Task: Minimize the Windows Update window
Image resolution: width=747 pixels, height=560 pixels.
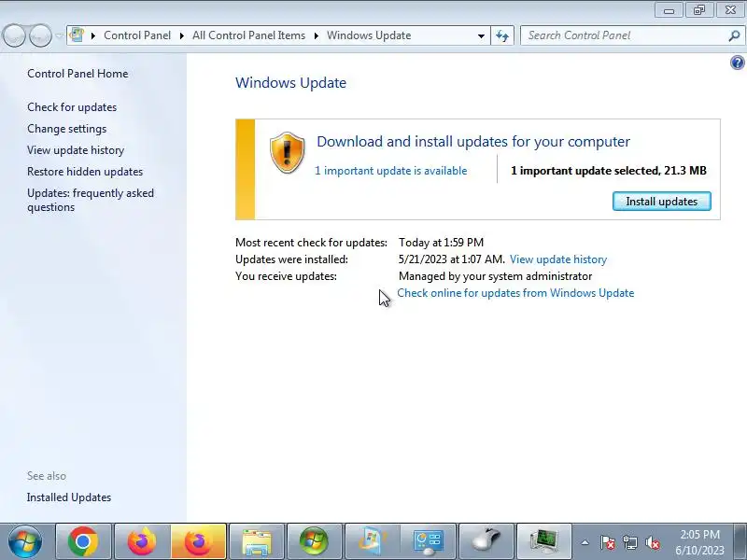Action: coord(669,10)
